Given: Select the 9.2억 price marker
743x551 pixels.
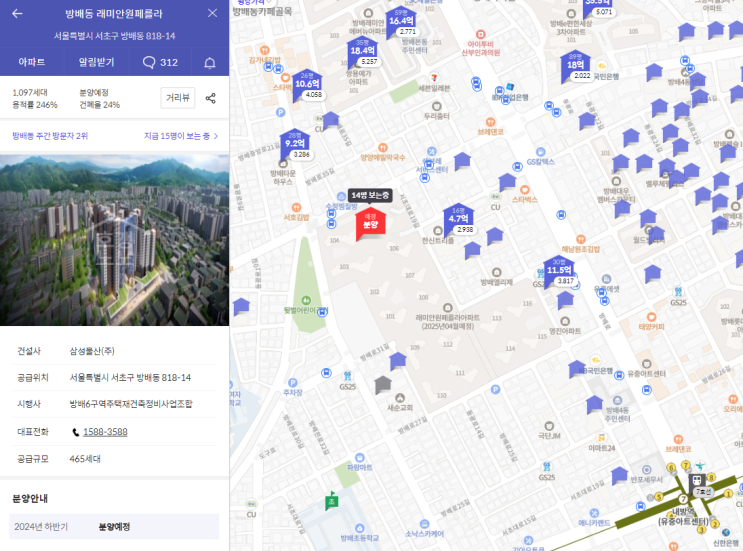Looking at the screenshot, I should point(295,145).
